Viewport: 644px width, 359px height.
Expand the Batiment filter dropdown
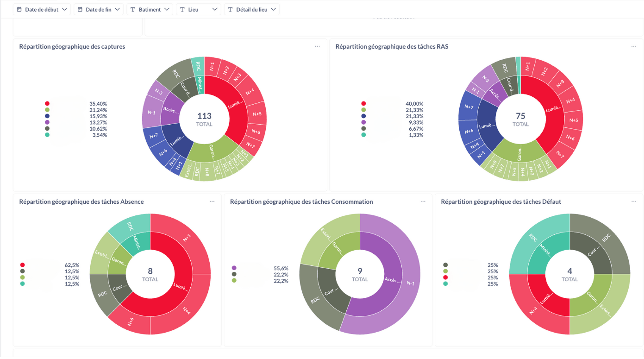click(x=167, y=9)
